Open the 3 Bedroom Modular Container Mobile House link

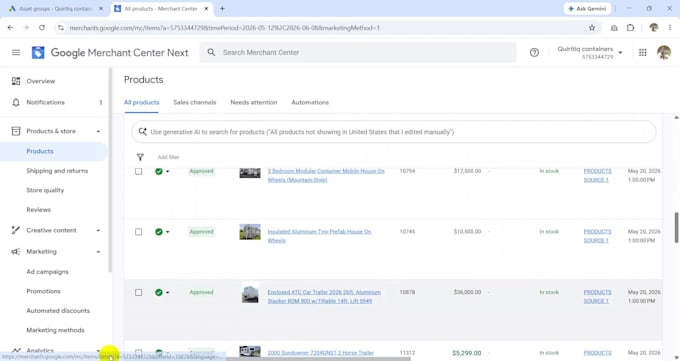point(326,175)
